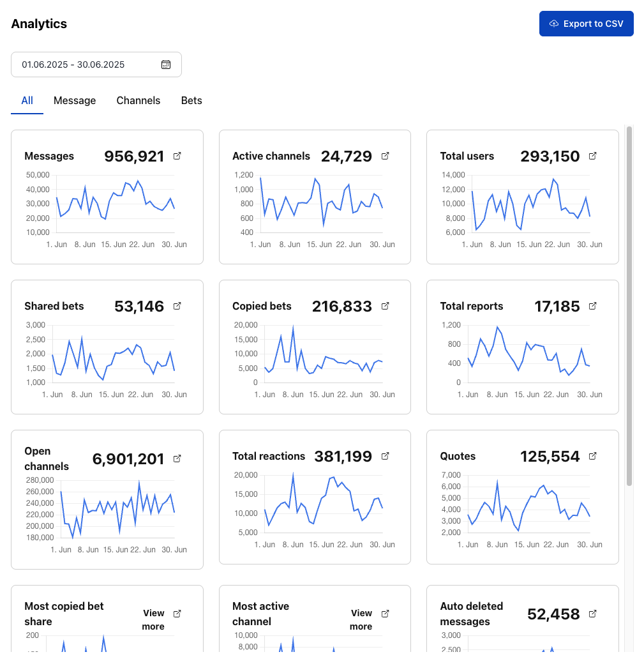Image resolution: width=644 pixels, height=659 pixels.
Task: Open the date range picker dropdown
Action: pyautogui.click(x=96, y=64)
